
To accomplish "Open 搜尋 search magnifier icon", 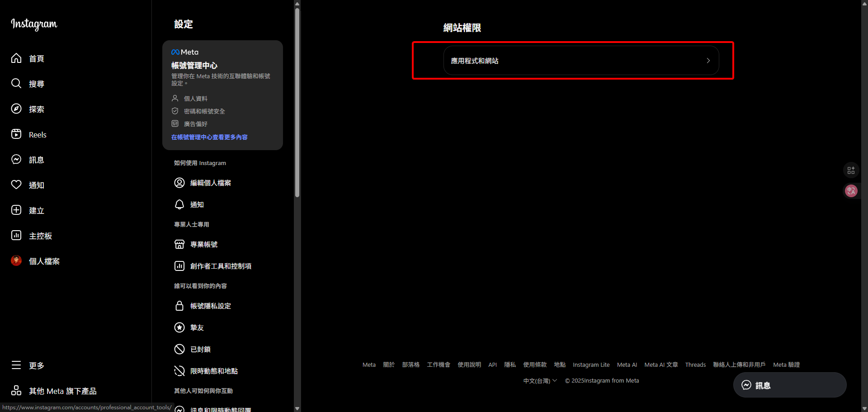I will click(x=16, y=84).
